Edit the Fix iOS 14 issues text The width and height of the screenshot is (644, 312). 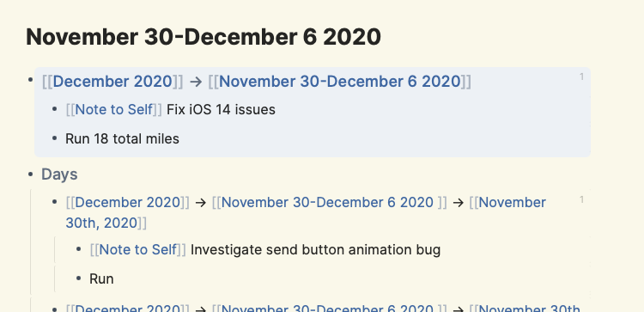point(221,110)
